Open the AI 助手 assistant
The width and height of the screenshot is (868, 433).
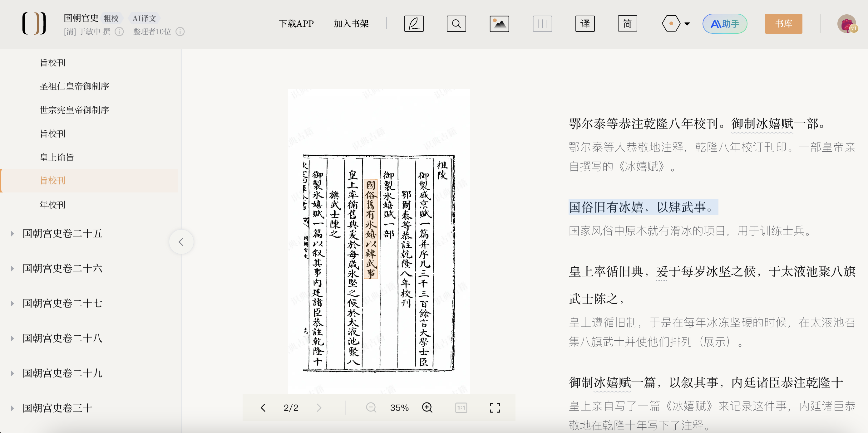pyautogui.click(x=724, y=24)
